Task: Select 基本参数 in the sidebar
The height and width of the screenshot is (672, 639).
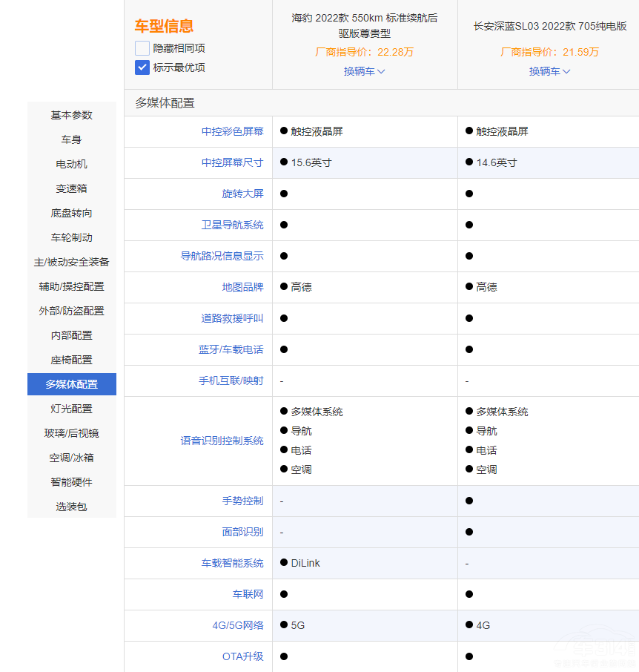Action: coord(72,115)
